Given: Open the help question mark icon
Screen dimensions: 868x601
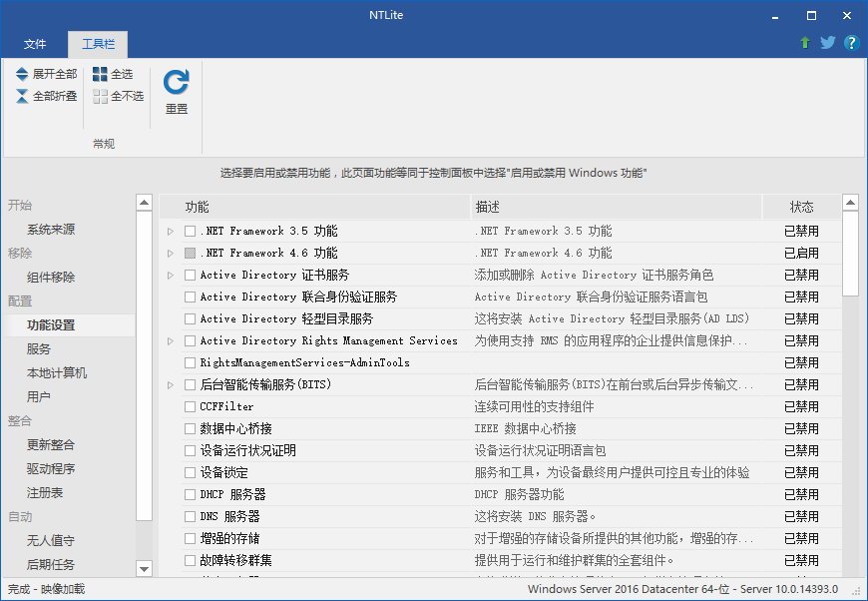Looking at the screenshot, I should pos(851,43).
